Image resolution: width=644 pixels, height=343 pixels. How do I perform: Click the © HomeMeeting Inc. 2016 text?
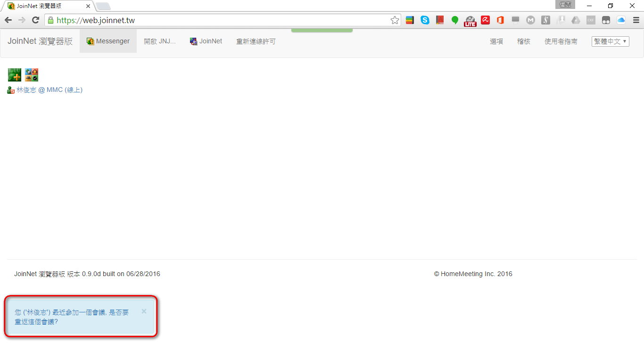point(473,274)
